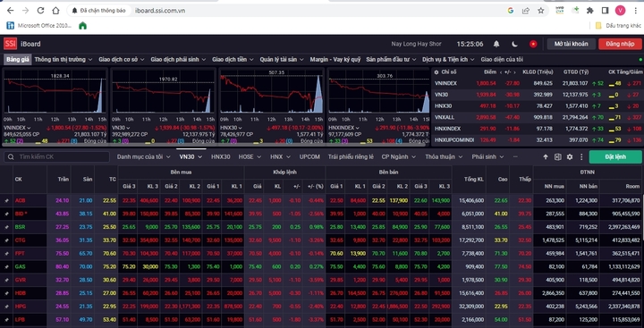
Task: Click the Excel export icon
Action: [558, 156]
